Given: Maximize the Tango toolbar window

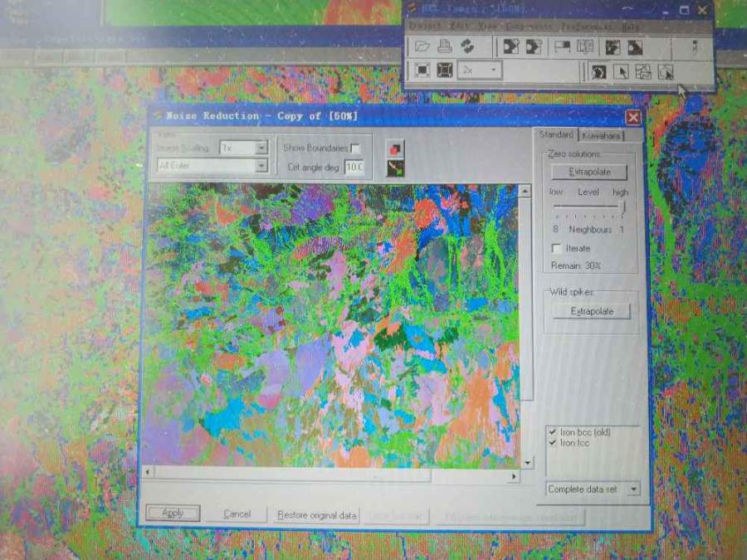Looking at the screenshot, I should tap(685, 10).
